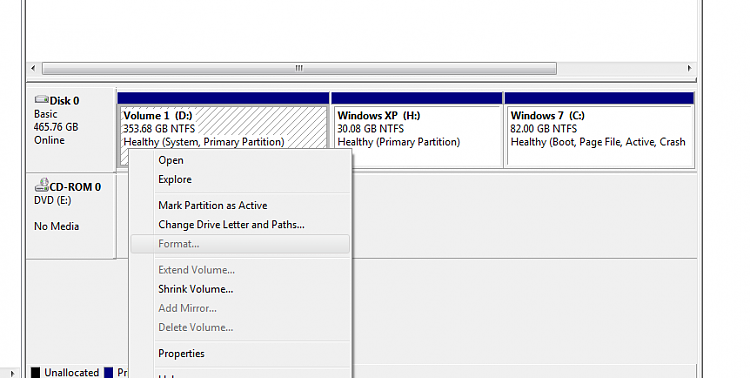
Task: Click the Online status under Disk 0
Action: coord(49,140)
